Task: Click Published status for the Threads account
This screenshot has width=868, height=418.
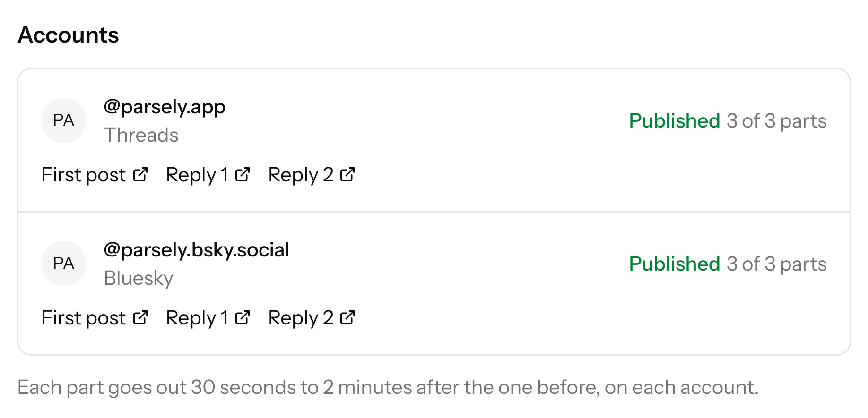Action: [x=675, y=121]
